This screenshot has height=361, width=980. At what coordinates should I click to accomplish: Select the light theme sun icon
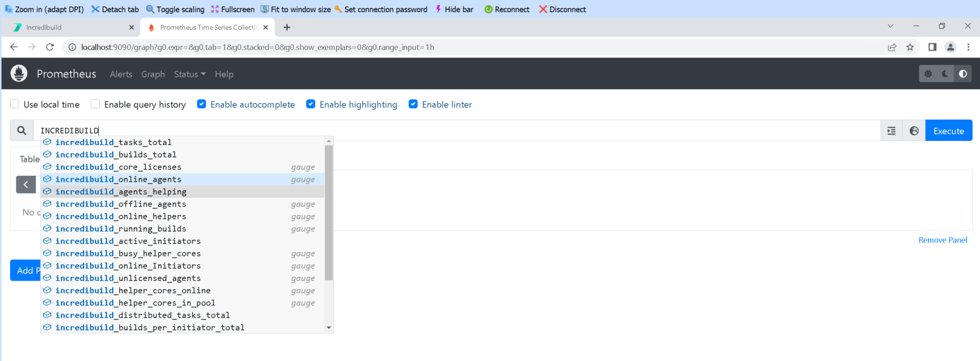(928, 74)
